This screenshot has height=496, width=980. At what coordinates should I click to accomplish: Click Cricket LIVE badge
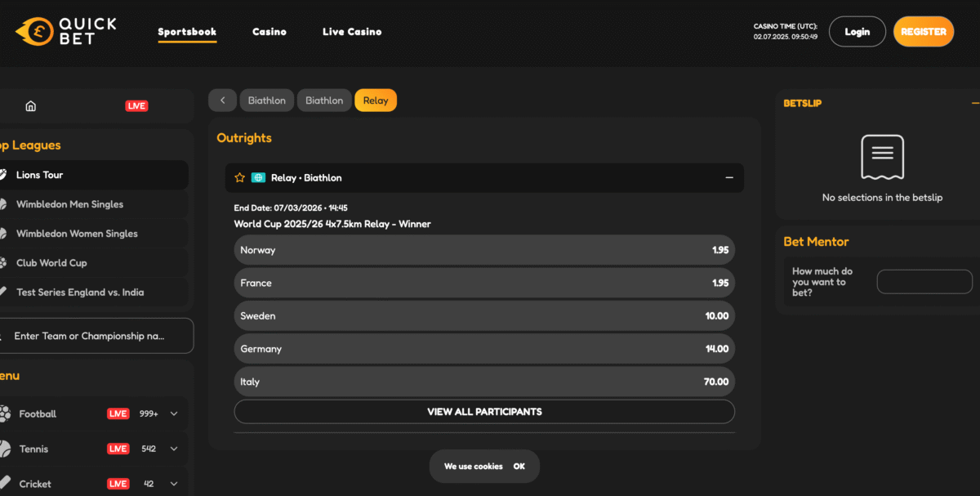(x=118, y=484)
